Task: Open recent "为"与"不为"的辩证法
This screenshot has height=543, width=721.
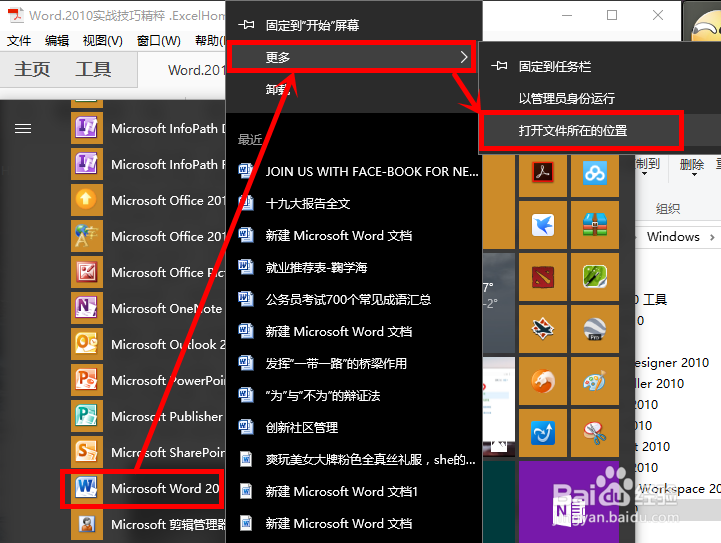Action: (x=354, y=395)
